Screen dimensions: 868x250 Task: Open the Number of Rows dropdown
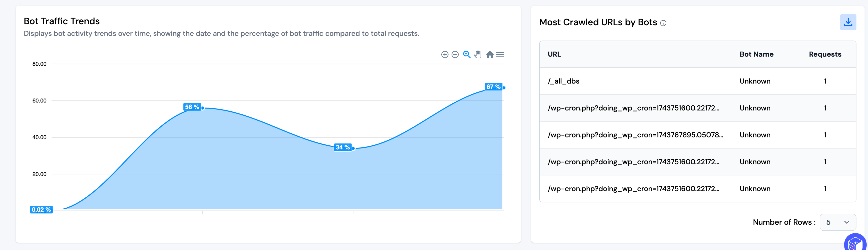(x=837, y=222)
